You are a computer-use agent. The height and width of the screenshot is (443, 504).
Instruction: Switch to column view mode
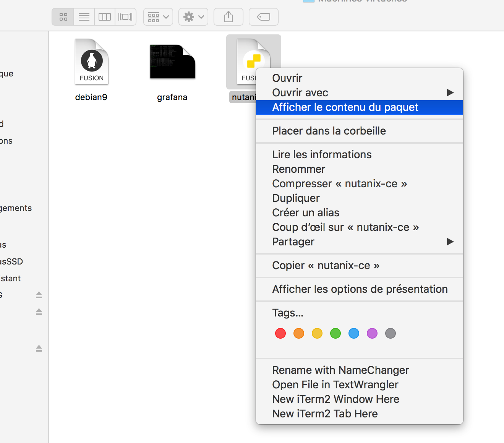pyautogui.click(x=105, y=17)
